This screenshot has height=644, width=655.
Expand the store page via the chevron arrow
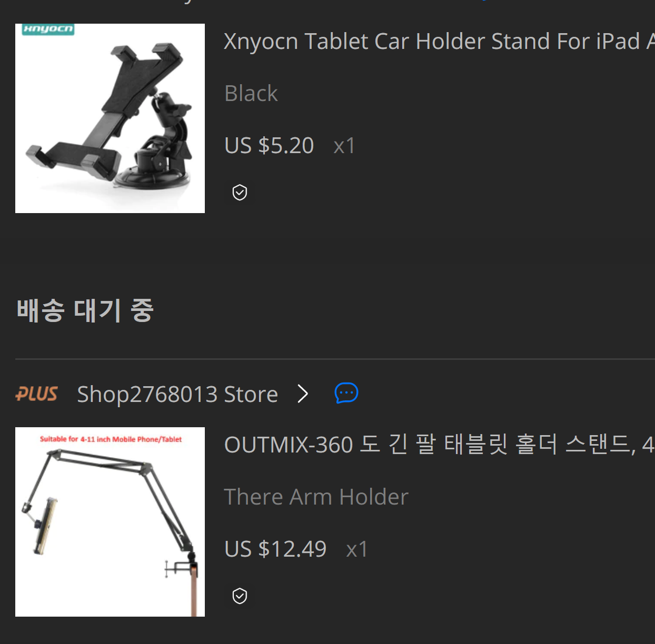tap(303, 394)
